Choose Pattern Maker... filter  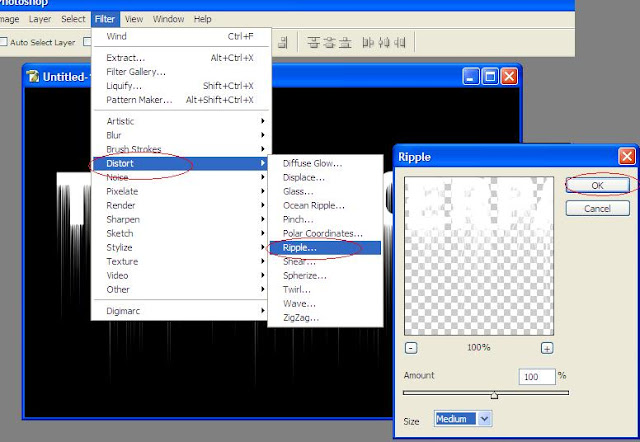[x=180, y=100]
